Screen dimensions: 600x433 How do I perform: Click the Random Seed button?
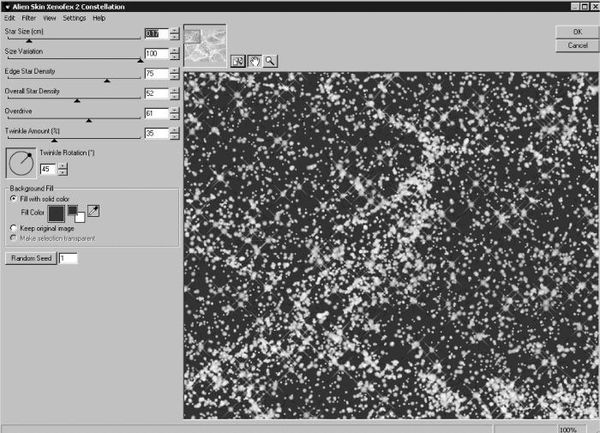tap(30, 258)
